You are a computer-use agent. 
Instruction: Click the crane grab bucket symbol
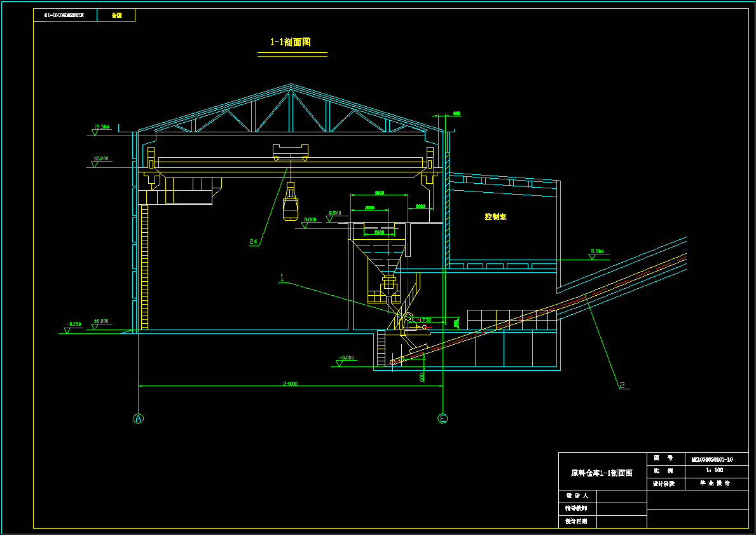pos(290,201)
